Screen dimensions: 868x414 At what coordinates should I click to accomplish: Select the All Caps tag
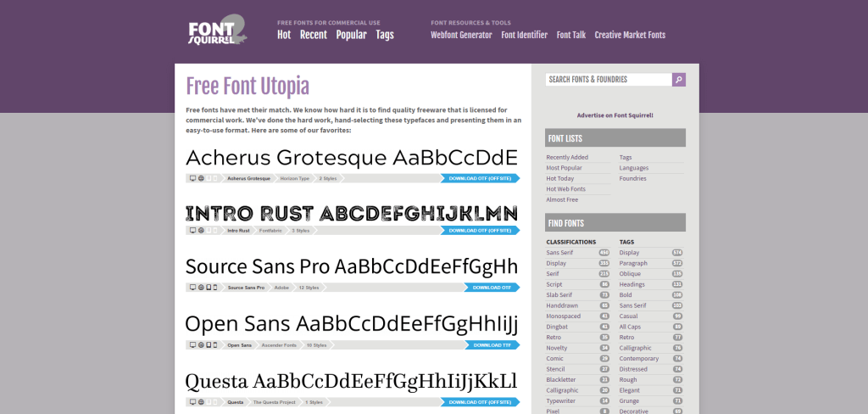pos(630,327)
